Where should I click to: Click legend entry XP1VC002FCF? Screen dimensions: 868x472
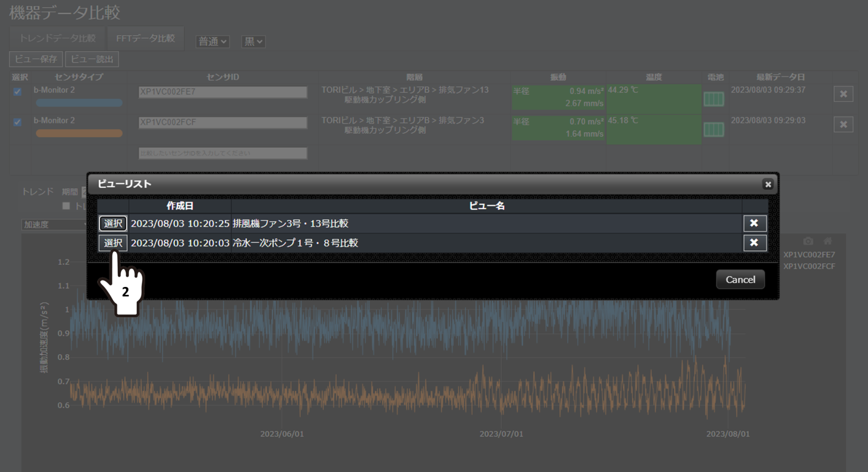[x=809, y=266]
